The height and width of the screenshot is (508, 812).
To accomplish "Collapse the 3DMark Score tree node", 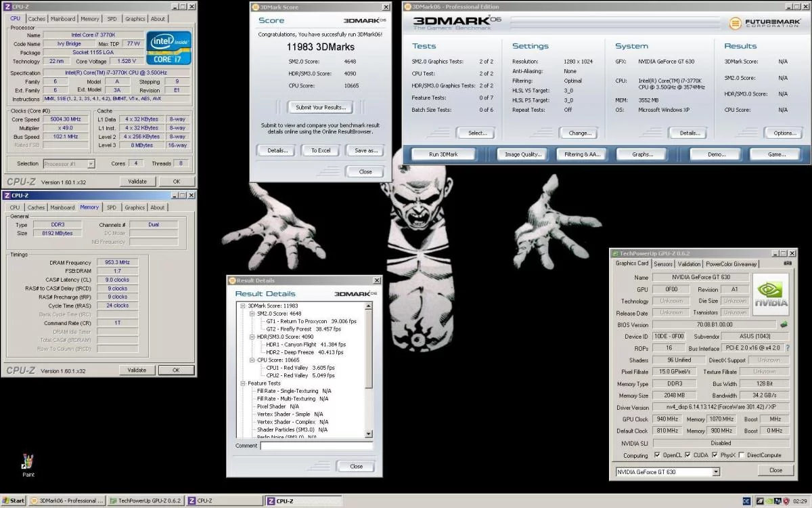I will [243, 306].
